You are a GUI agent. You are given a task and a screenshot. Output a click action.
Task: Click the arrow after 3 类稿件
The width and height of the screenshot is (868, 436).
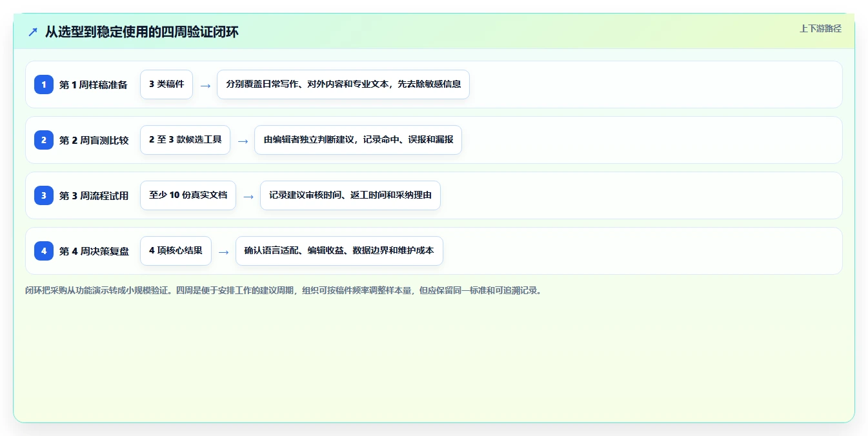coord(205,85)
